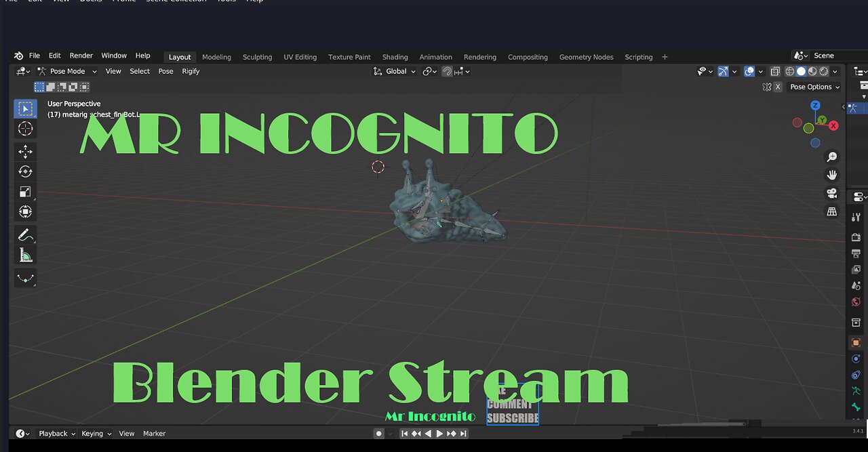Open the Output properties tab icon
Image resolution: width=868 pixels, height=452 pixels.
(x=856, y=253)
